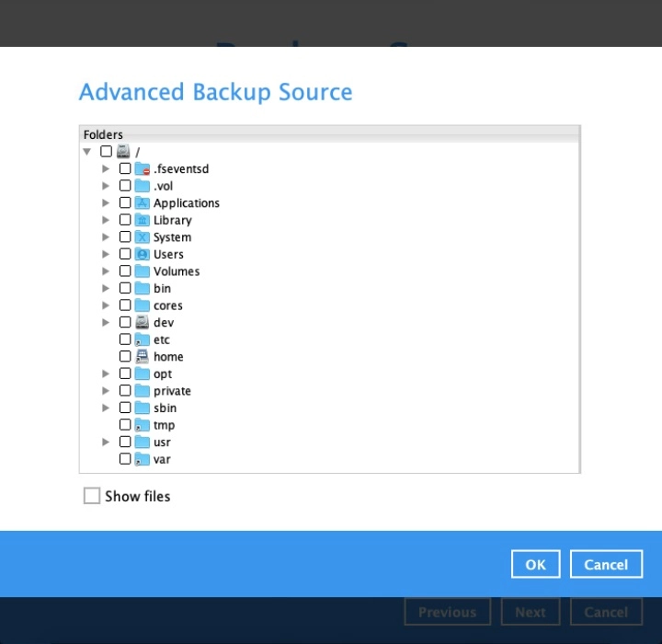This screenshot has width=662, height=644.
Task: Check the Library folder checkbox
Action: tap(125, 220)
